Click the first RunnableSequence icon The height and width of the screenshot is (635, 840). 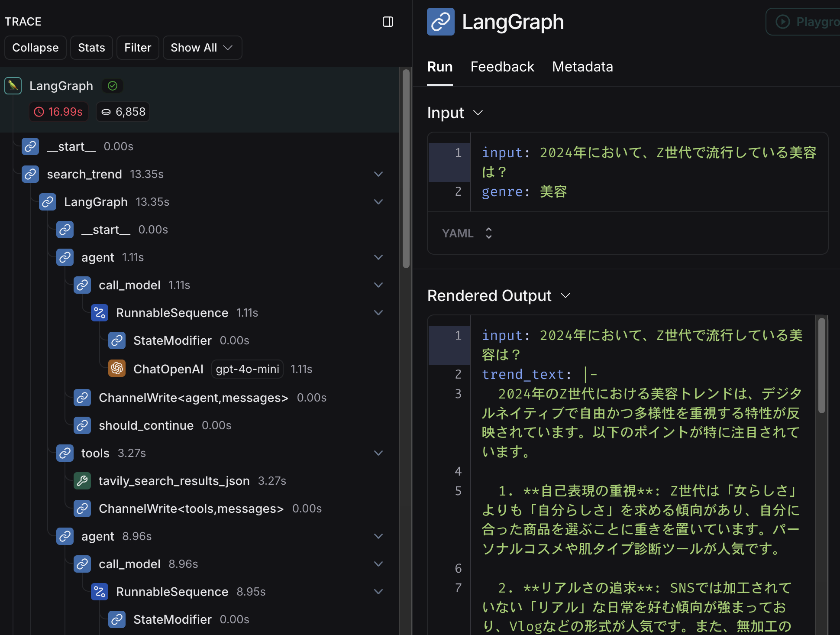(100, 313)
